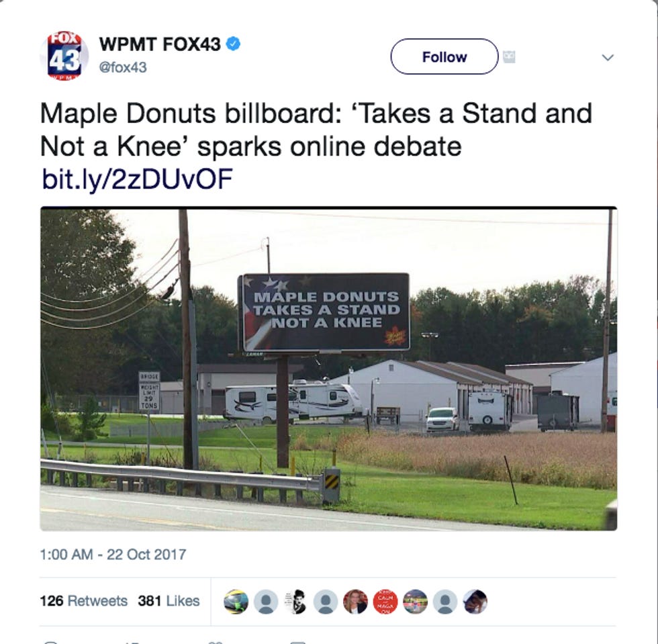The height and width of the screenshot is (644, 658).
Task: Open the WPMT FOX43 account name
Action: pyautogui.click(x=160, y=44)
